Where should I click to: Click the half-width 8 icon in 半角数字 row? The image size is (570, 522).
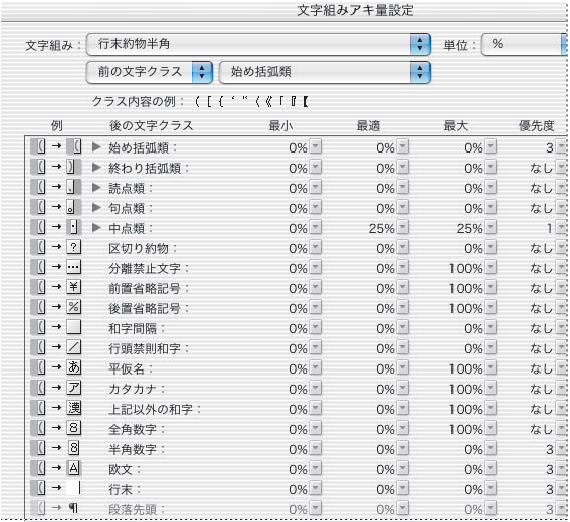pos(73,447)
